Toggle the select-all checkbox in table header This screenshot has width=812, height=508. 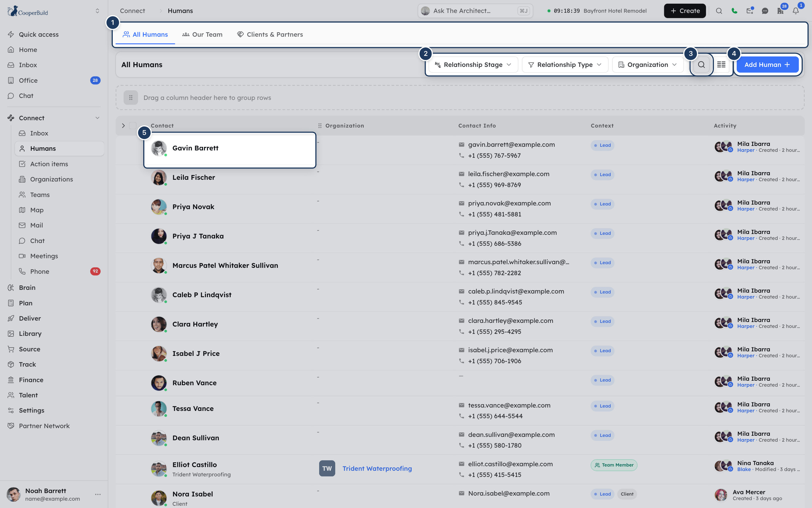[133, 126]
